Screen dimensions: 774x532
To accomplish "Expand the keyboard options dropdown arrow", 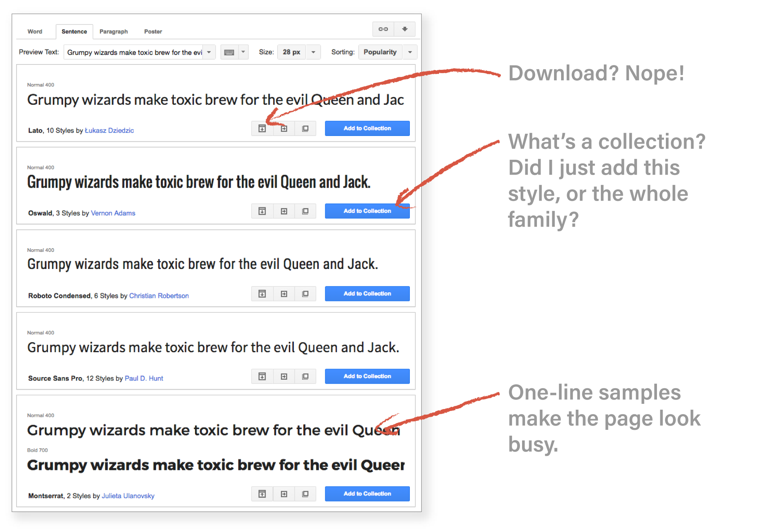I will point(243,52).
